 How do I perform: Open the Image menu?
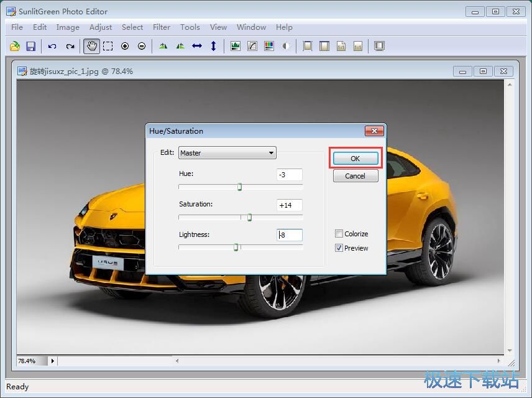[68, 27]
